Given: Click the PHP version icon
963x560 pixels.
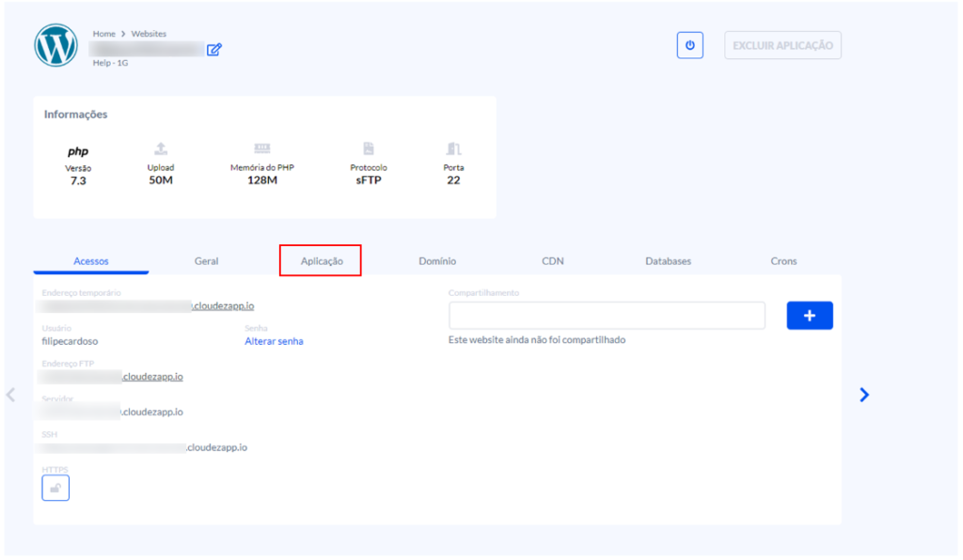Looking at the screenshot, I should point(78,150).
